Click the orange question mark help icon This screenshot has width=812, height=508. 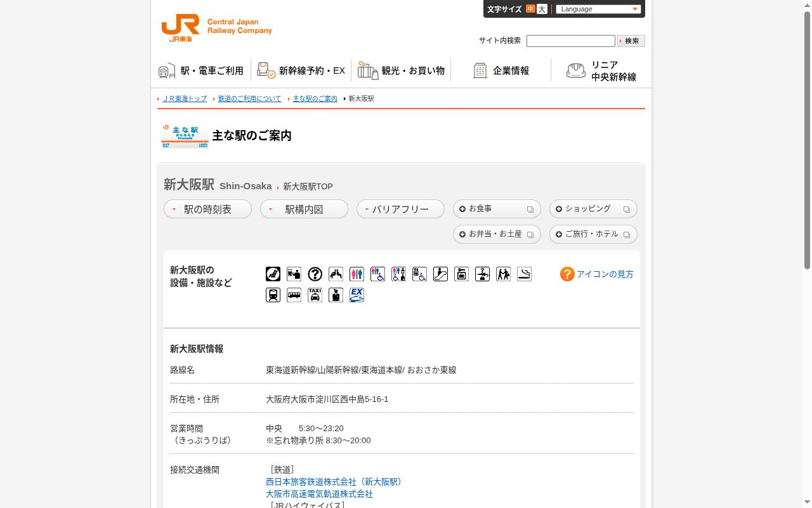[567, 274]
